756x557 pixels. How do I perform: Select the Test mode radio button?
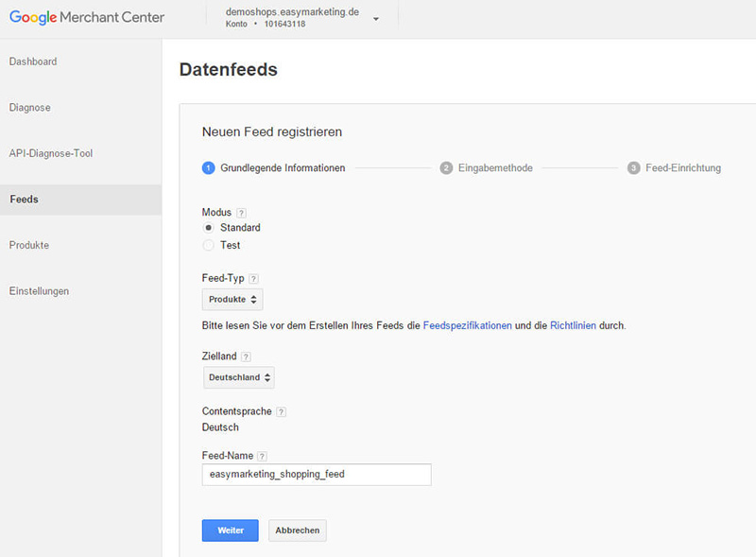pos(209,246)
